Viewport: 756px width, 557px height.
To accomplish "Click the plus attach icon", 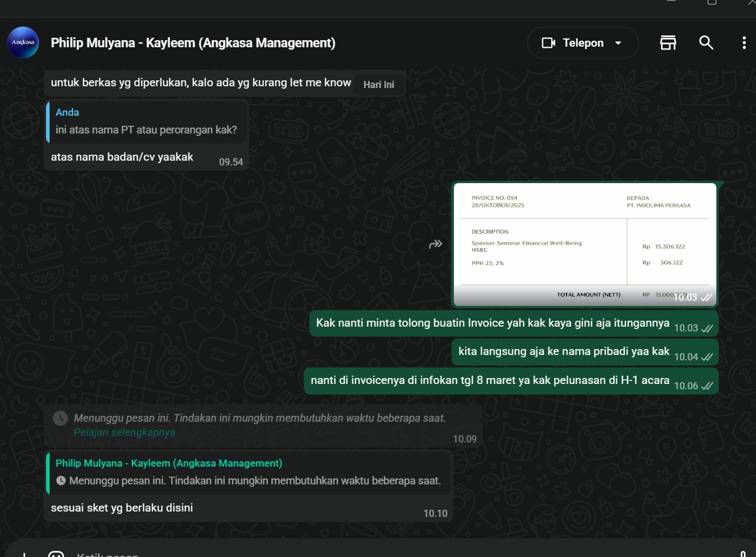I will pos(24,555).
